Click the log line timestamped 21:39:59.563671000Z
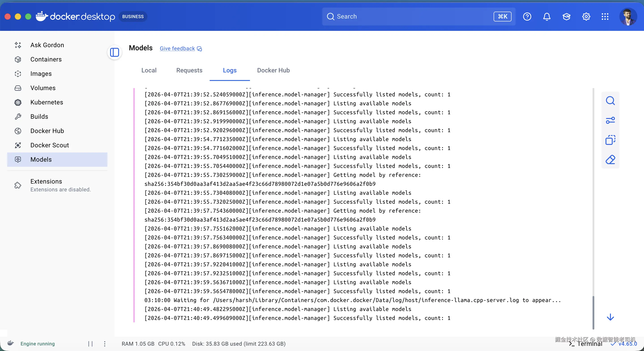The width and height of the screenshot is (644, 351). pos(278,282)
